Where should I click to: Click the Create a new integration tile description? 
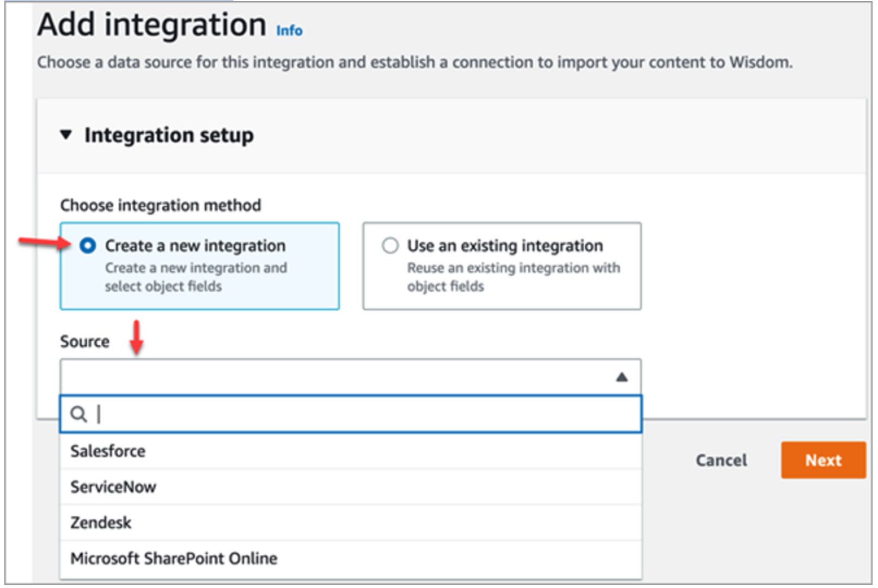[196, 277]
